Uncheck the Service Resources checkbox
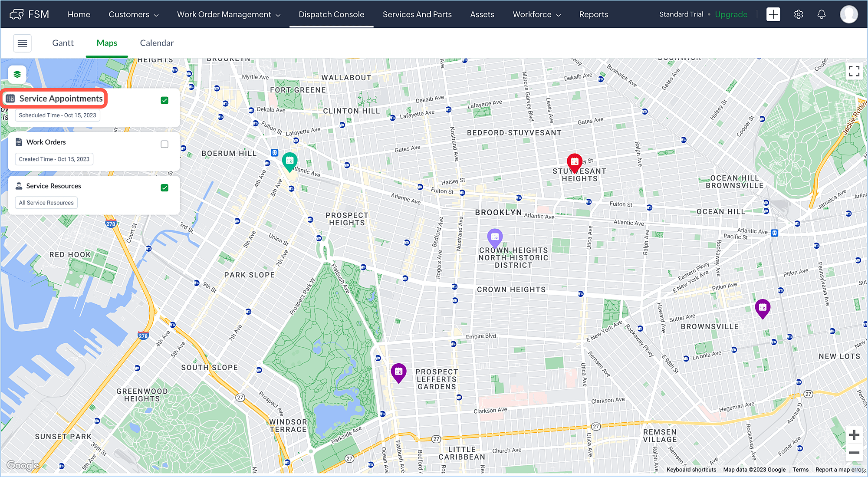Image resolution: width=868 pixels, height=477 pixels. pos(164,188)
